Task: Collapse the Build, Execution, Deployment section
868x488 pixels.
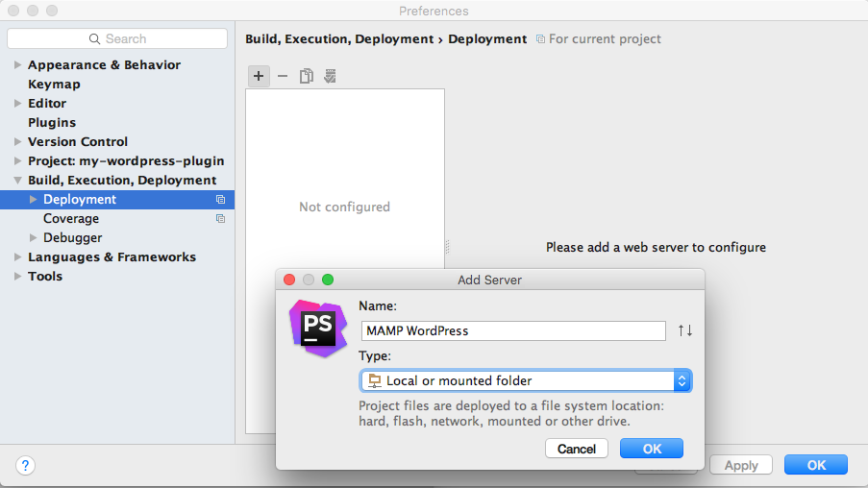Action: 17,181
